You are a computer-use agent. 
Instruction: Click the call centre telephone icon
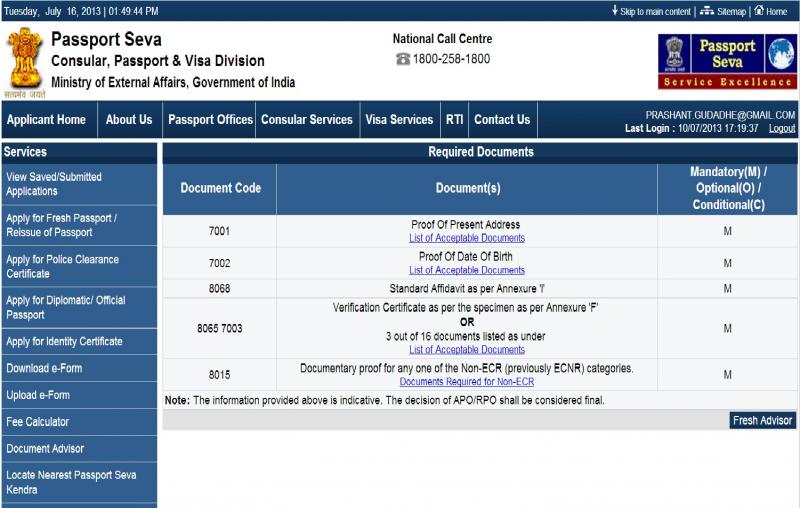click(x=402, y=60)
